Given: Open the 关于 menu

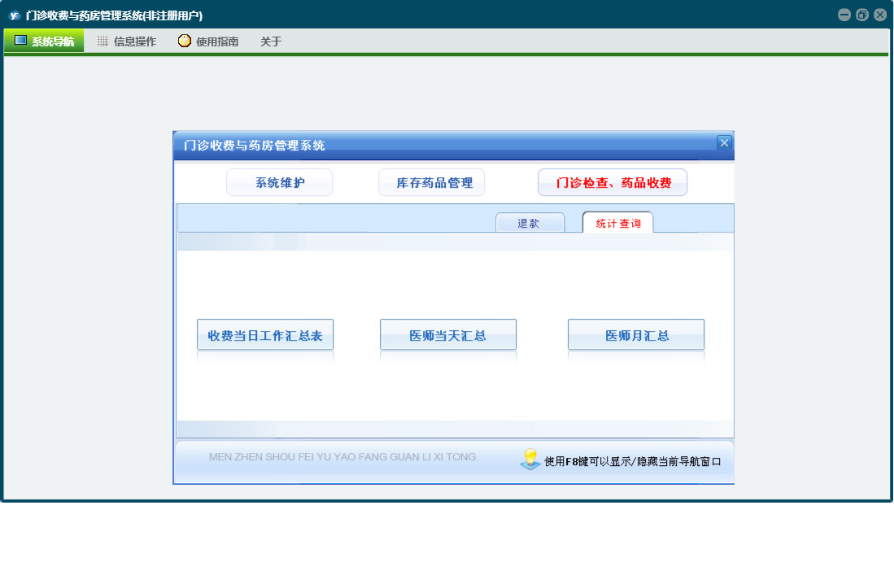Looking at the screenshot, I should pos(271,41).
